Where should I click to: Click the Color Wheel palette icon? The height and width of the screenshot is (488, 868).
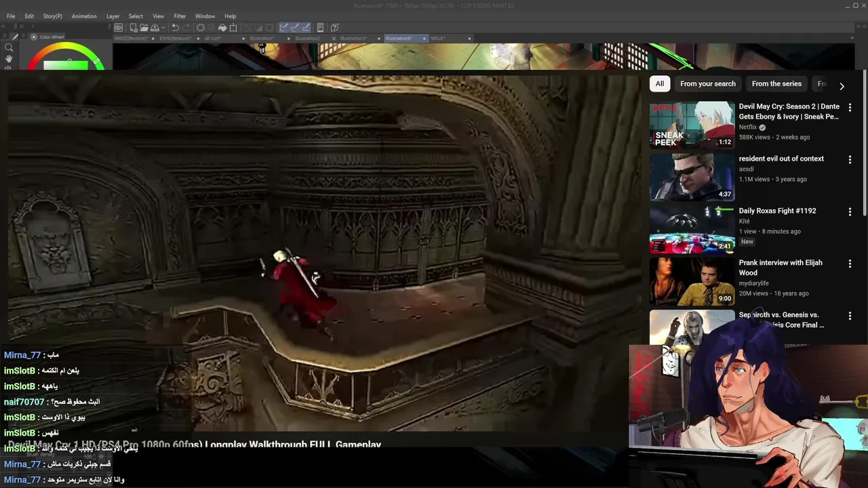[x=34, y=37]
